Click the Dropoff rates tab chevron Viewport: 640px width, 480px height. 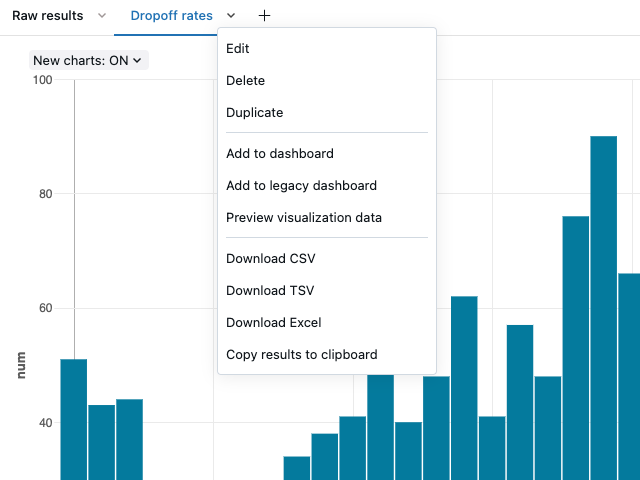(x=231, y=16)
